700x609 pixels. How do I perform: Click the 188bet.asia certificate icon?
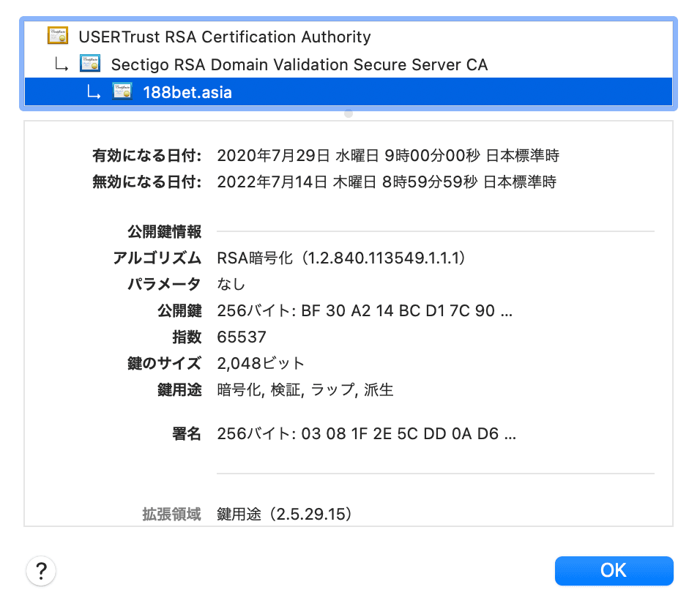[122, 91]
